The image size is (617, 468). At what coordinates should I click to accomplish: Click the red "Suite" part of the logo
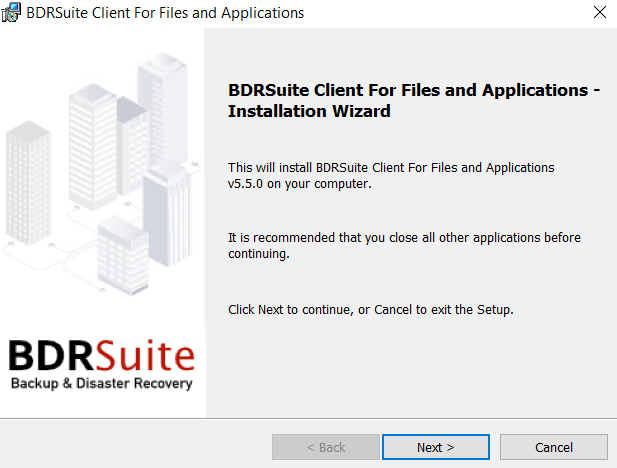(146, 355)
